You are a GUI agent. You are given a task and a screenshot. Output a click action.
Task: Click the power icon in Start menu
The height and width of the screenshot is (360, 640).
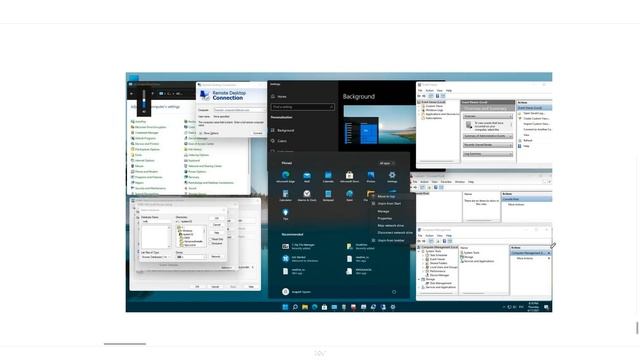point(394,292)
